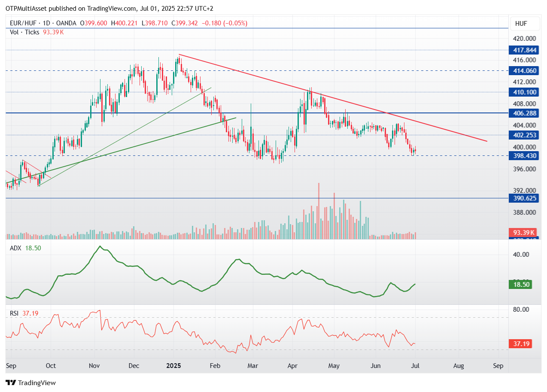Select the Vol Ticks indicator legend
547x392 pixels.
coord(36,32)
